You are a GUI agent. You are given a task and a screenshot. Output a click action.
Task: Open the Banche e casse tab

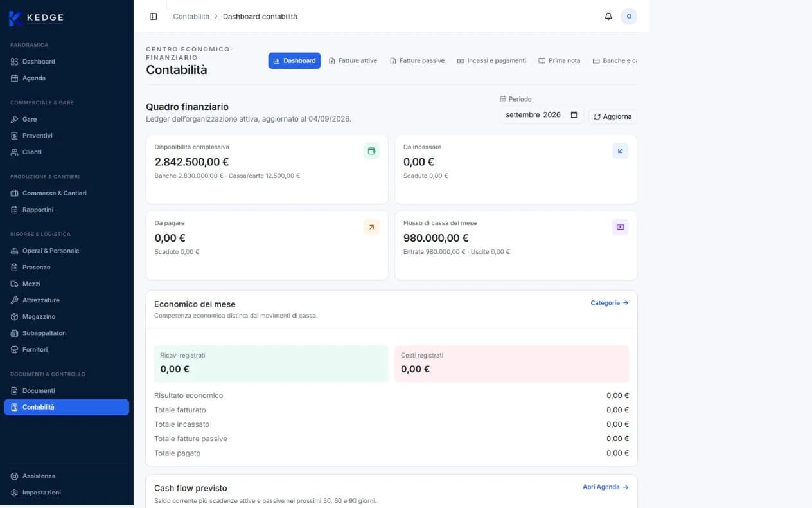[614, 60]
